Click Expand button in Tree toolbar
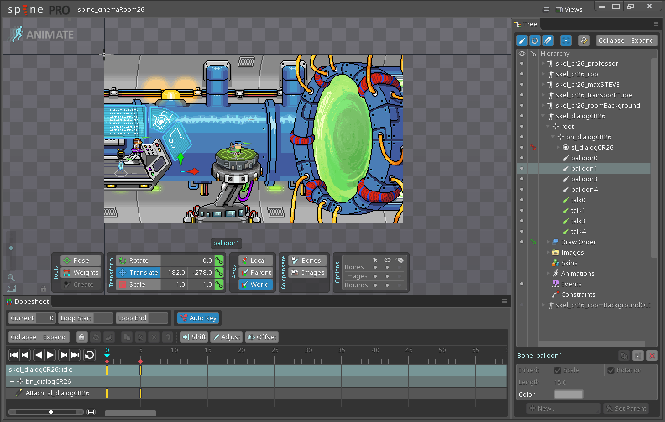 pyautogui.click(x=641, y=40)
